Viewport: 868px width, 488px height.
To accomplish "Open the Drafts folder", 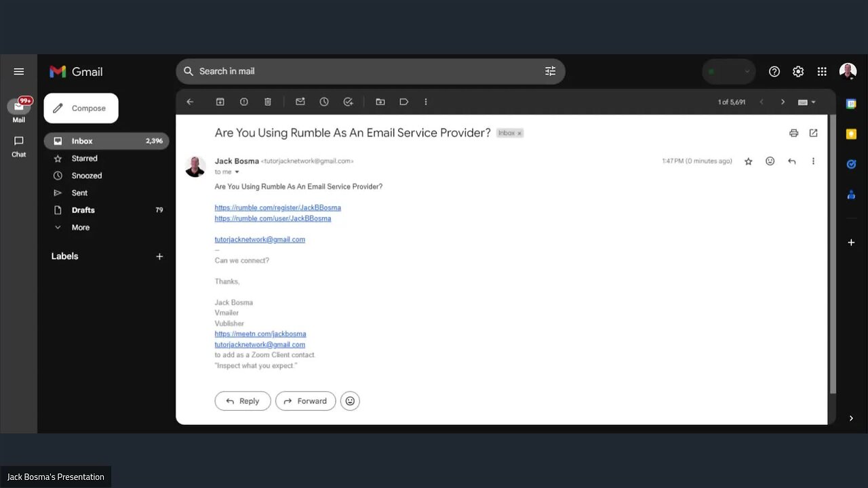I will coord(82,209).
